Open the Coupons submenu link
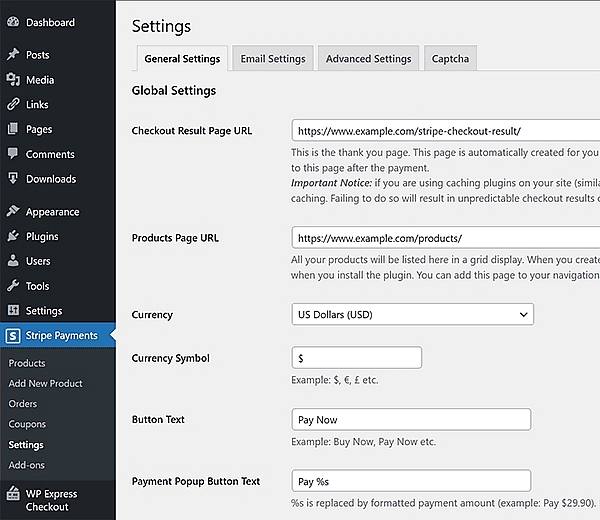Screen dimensions: 600x520 click(x=27, y=424)
